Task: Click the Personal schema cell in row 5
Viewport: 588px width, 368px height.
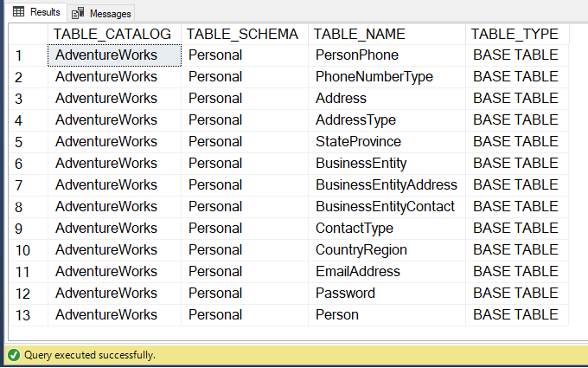Action: click(245, 142)
